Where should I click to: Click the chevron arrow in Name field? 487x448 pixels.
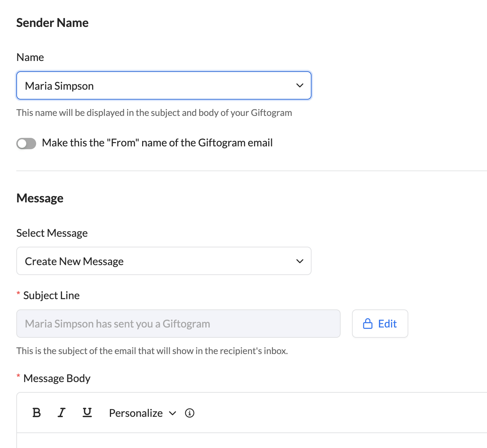[x=300, y=86]
